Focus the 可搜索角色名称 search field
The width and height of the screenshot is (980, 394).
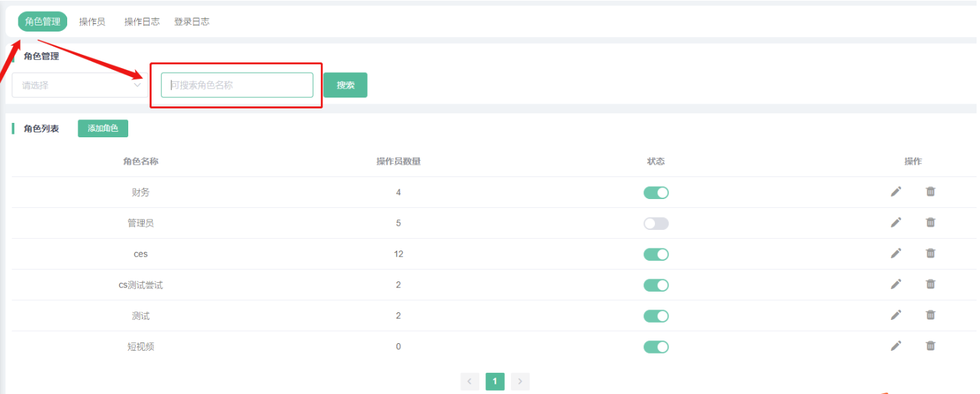237,85
